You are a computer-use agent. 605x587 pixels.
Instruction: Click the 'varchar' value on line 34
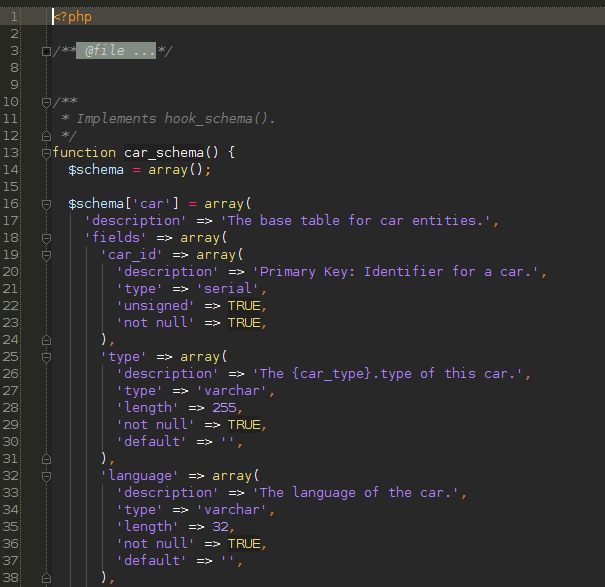tap(232, 509)
